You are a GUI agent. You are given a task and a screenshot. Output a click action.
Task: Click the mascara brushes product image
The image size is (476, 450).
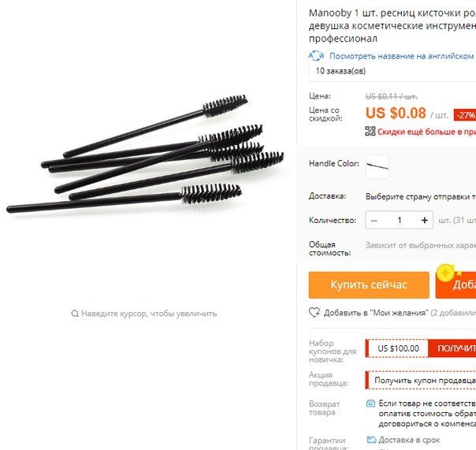click(x=145, y=154)
